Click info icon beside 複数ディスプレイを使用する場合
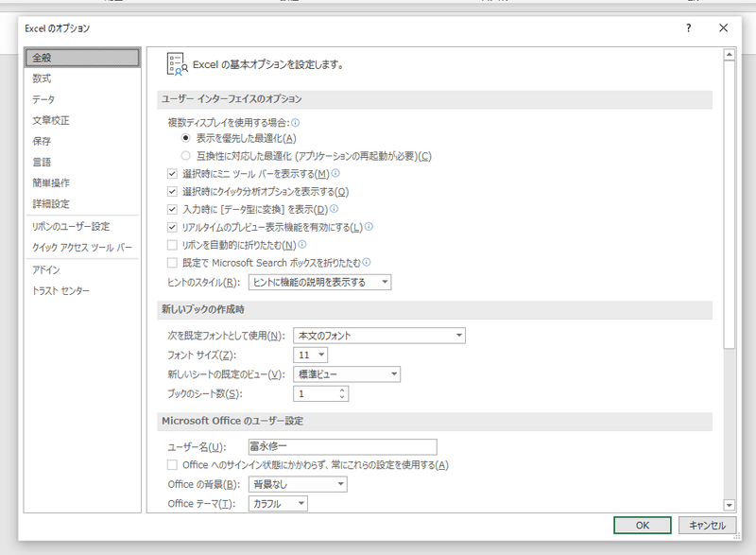This screenshot has height=555, width=756. pos(295,123)
